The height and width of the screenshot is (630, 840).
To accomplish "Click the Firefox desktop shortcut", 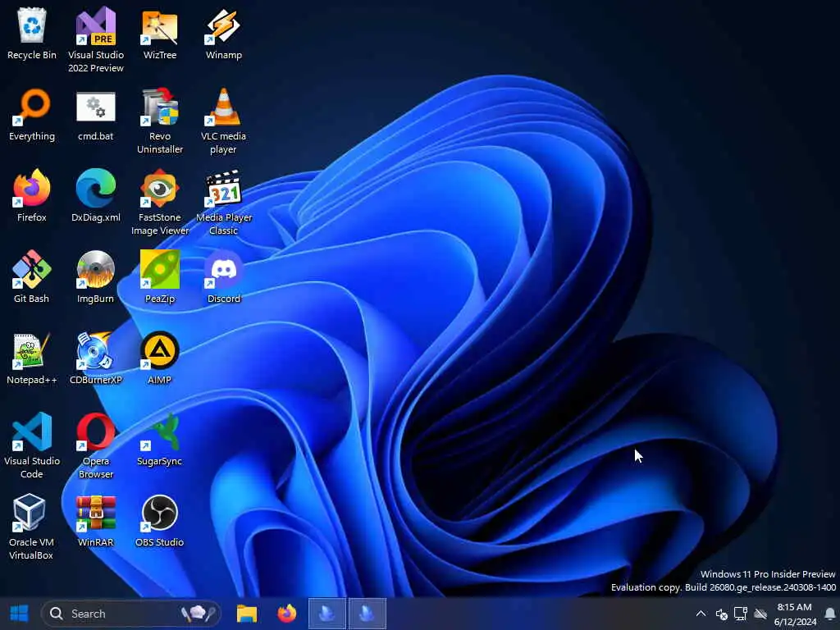I will click(x=32, y=195).
